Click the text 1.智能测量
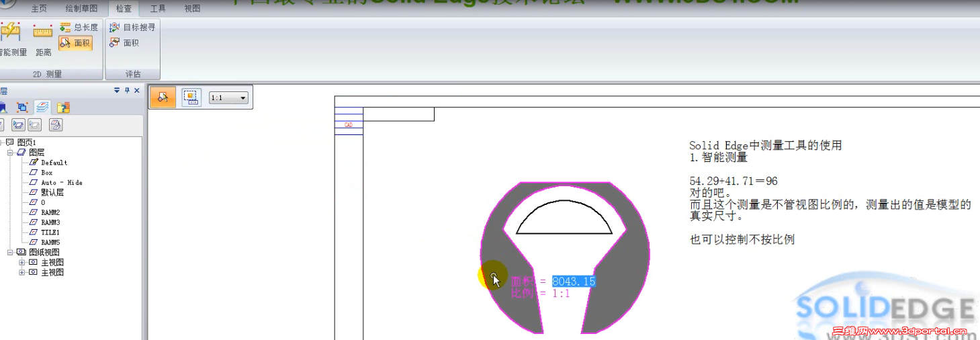Viewport: 980px width, 340px height. (719, 158)
